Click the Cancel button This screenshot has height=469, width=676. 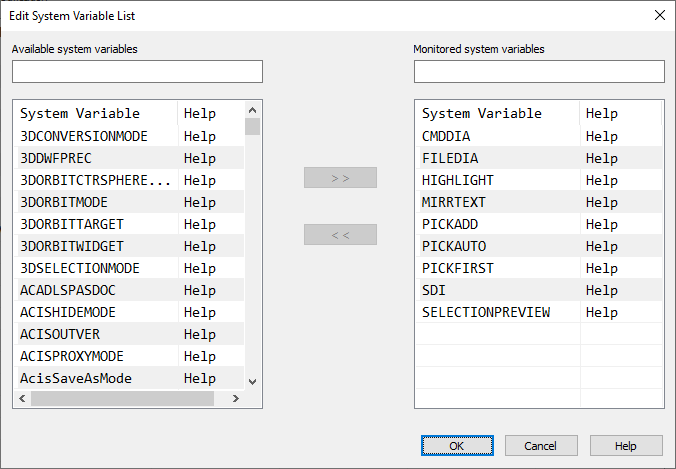pos(541,445)
